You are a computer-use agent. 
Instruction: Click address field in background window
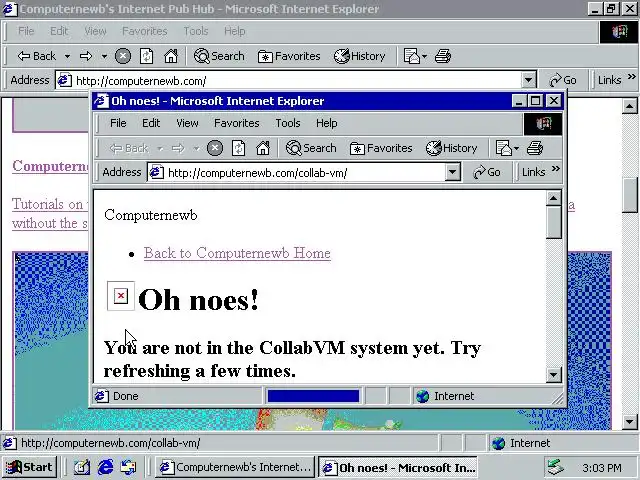click(x=296, y=80)
